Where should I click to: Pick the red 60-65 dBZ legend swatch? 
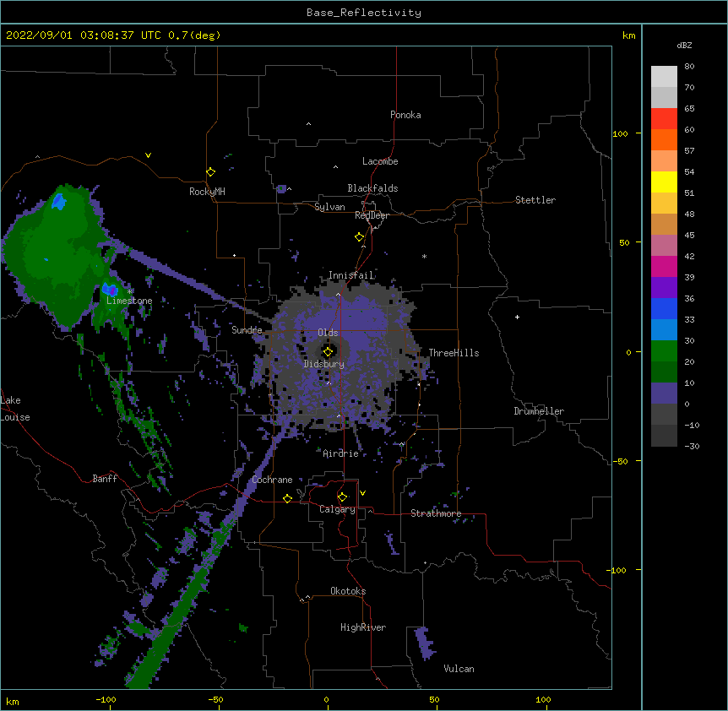(664, 118)
